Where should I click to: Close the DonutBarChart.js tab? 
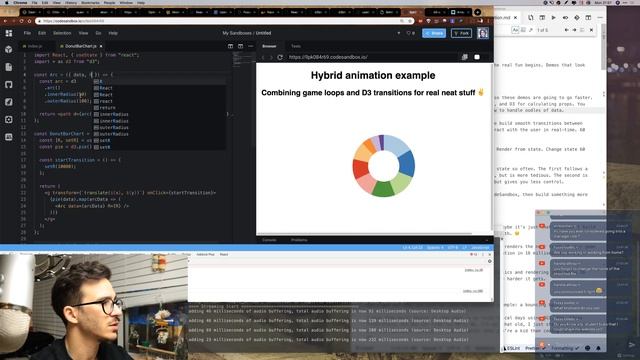[101, 46]
